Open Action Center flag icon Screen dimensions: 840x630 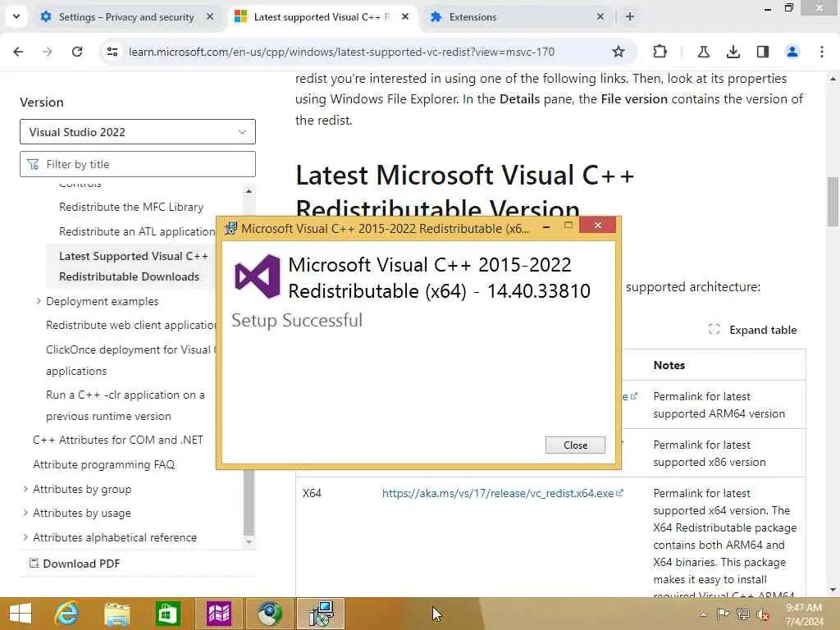pyautogui.click(x=723, y=614)
